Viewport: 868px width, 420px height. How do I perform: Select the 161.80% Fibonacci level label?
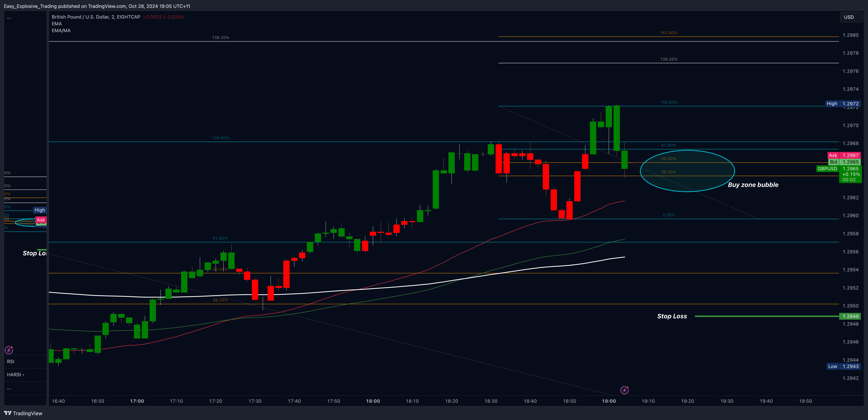point(669,33)
